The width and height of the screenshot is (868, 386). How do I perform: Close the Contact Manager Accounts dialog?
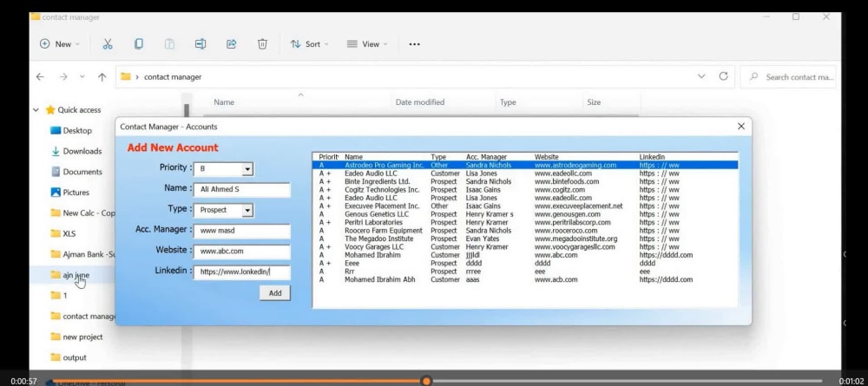[741, 127]
